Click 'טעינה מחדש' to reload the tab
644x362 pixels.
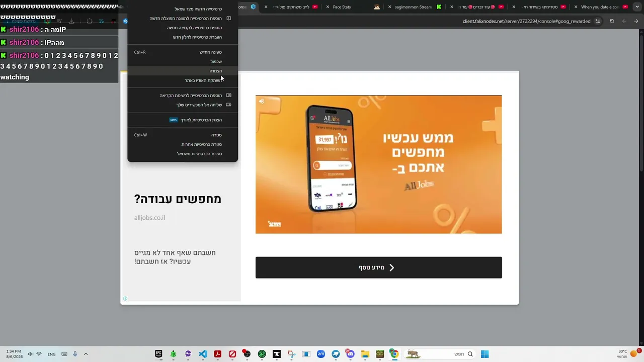tap(183, 52)
